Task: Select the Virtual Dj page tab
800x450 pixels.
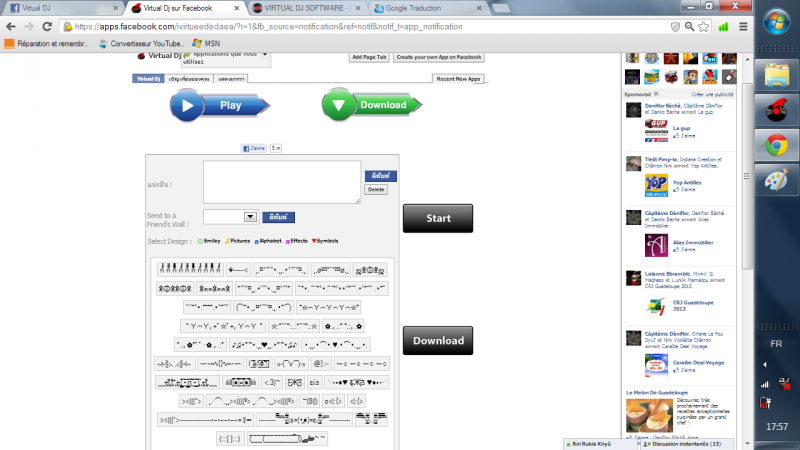Action: (x=148, y=79)
